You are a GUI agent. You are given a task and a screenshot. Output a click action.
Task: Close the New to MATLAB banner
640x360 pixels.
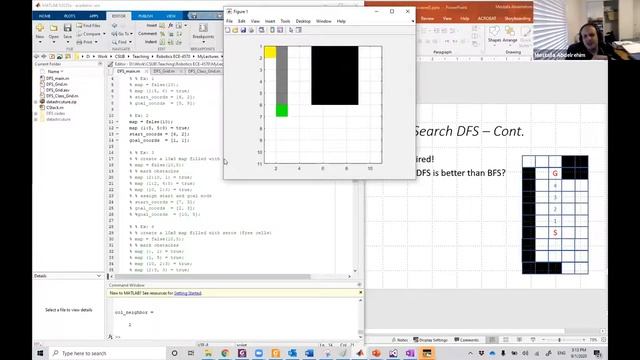click(x=360, y=292)
